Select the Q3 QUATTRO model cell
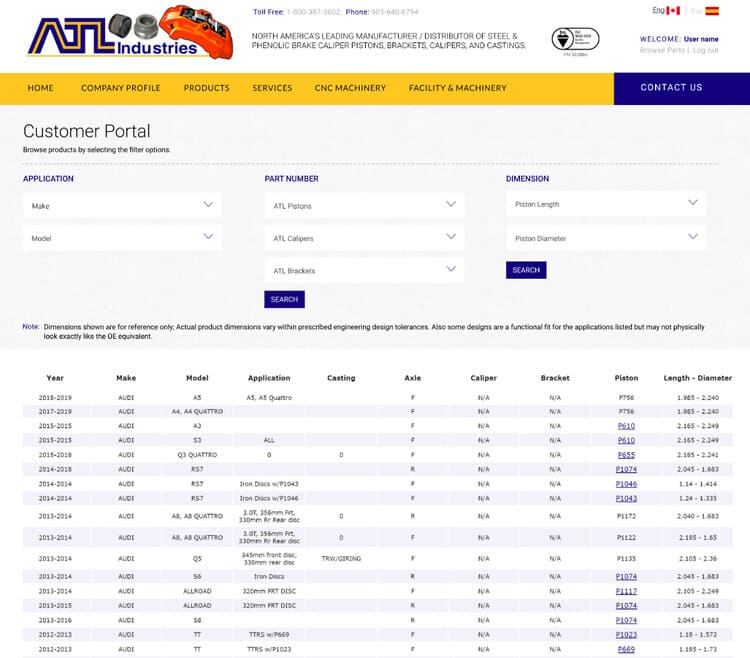Image resolution: width=750 pixels, height=658 pixels. click(x=197, y=455)
